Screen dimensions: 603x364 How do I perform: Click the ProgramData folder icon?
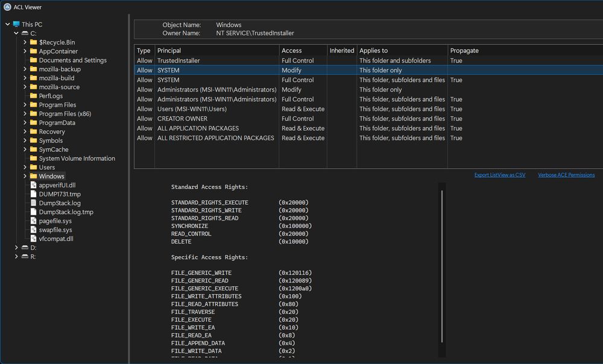pos(33,122)
